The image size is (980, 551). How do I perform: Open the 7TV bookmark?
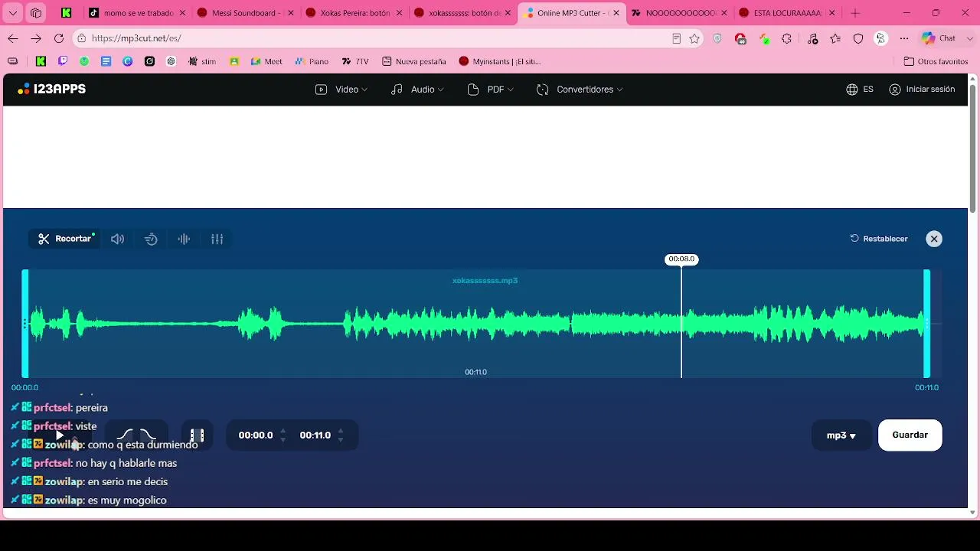(354, 61)
